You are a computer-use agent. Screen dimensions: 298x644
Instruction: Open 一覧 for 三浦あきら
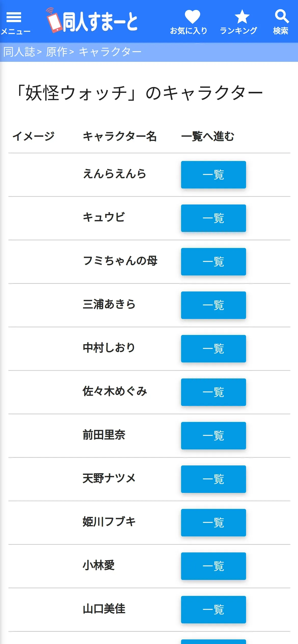coord(213,305)
